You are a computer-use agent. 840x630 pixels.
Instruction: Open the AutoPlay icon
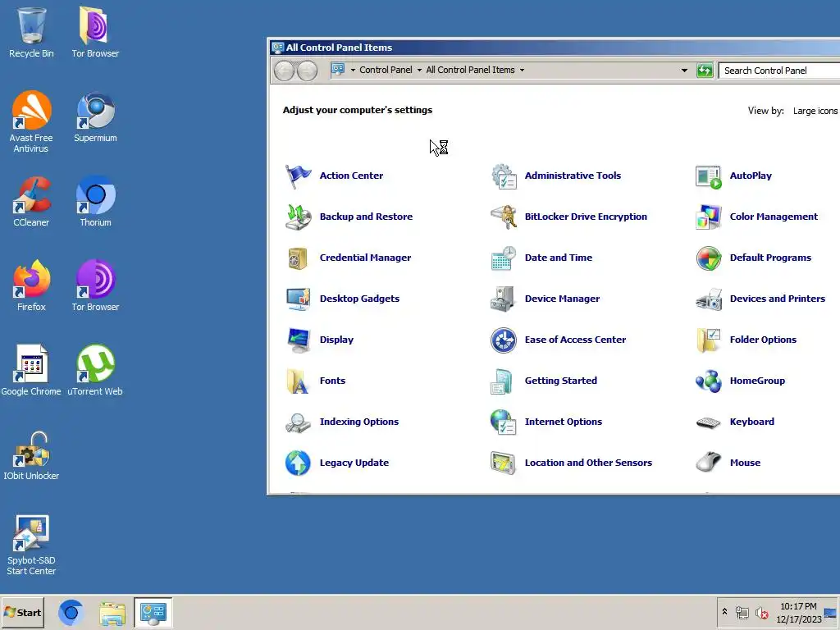(x=708, y=176)
